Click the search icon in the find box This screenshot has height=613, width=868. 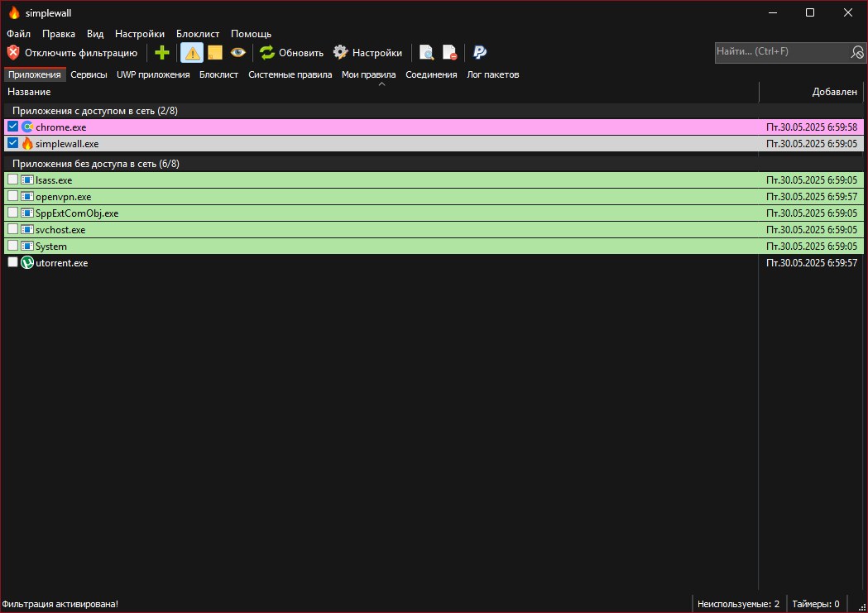coord(857,53)
